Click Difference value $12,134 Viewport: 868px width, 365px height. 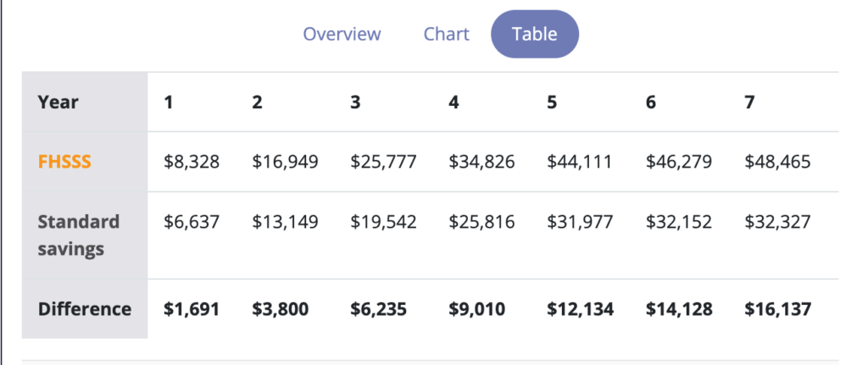(x=580, y=308)
